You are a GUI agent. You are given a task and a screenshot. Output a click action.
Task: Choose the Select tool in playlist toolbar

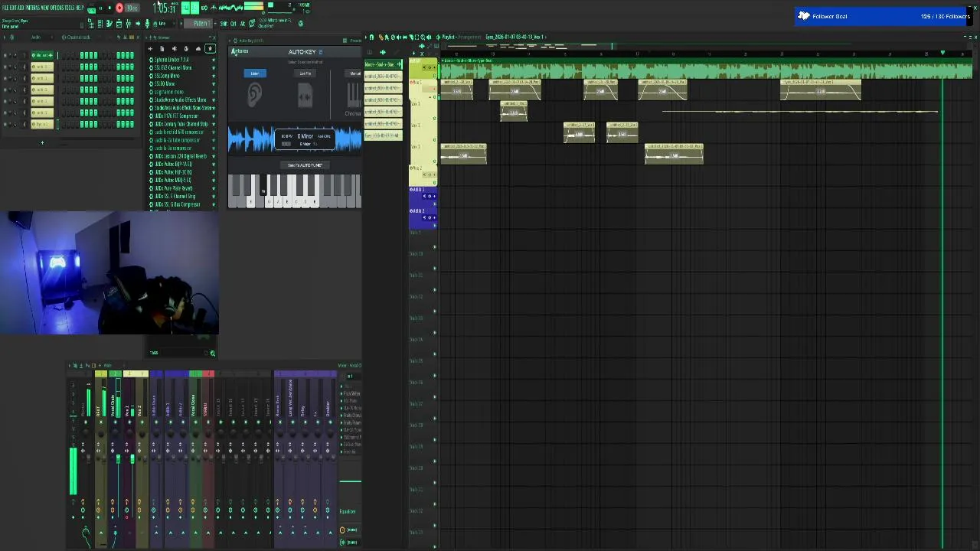416,37
